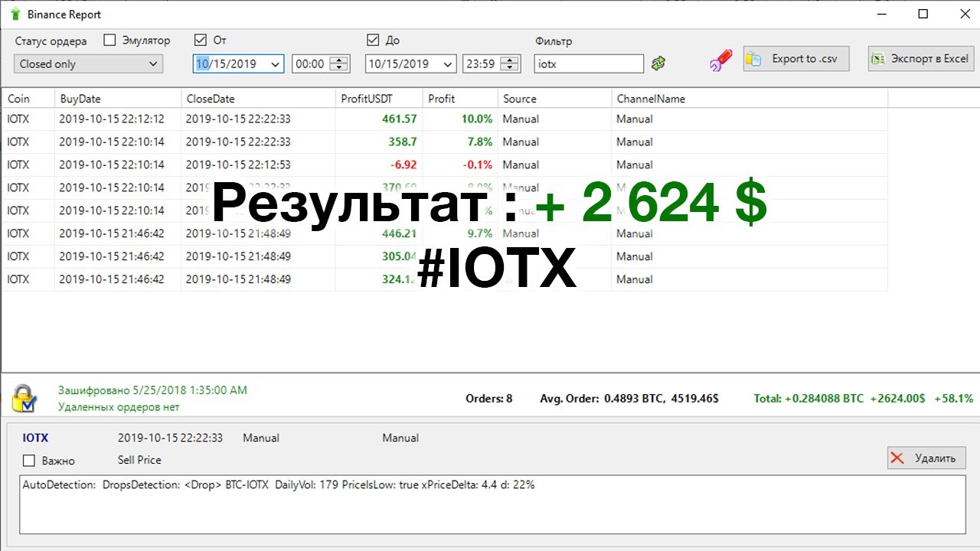This screenshot has height=551, width=980.
Task: Select the row with profit 461.57
Action: click(x=444, y=119)
